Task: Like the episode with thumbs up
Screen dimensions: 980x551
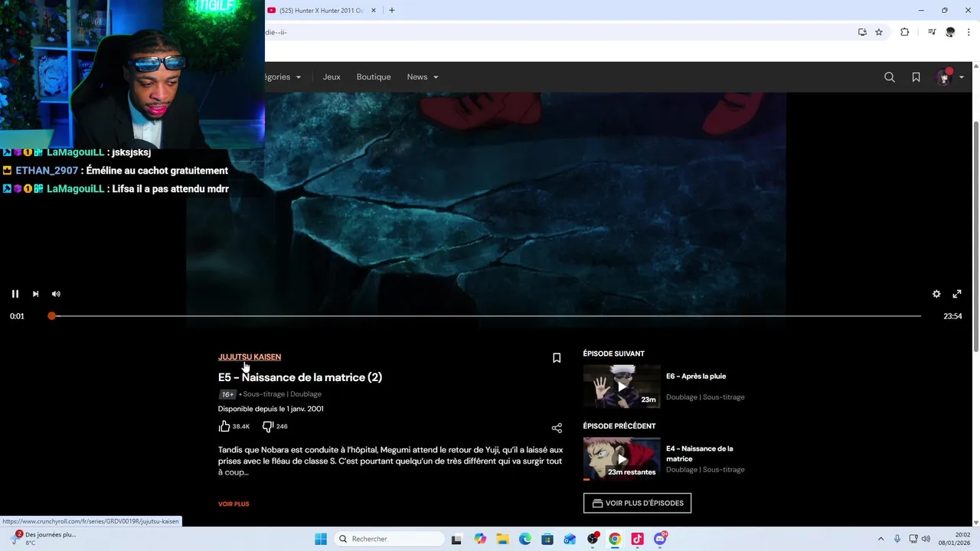Action: [x=224, y=426]
